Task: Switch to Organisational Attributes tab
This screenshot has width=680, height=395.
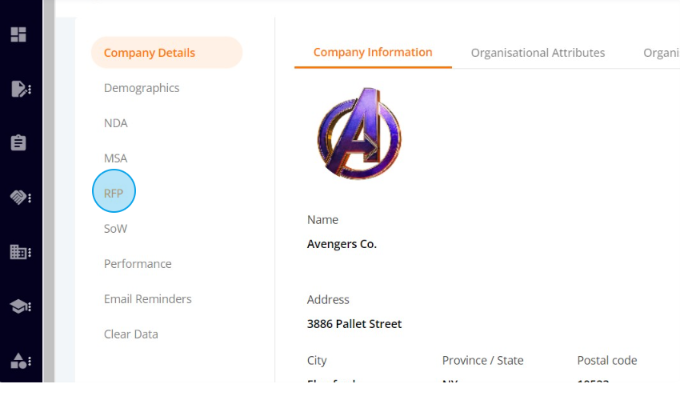Action: 538,53
